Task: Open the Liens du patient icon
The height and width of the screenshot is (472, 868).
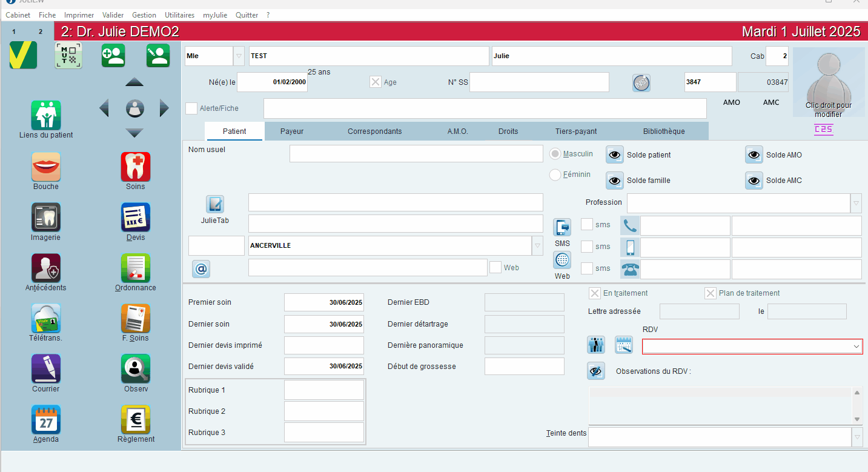Action: (x=46, y=115)
